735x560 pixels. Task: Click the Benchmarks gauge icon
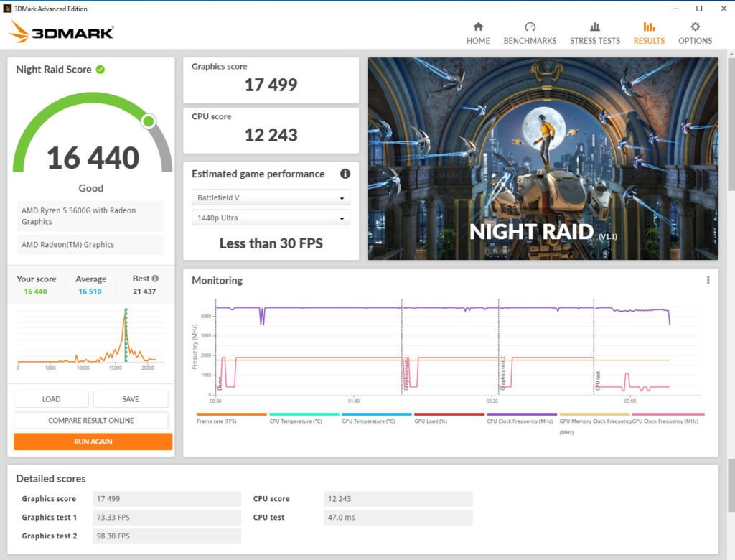coord(530,27)
